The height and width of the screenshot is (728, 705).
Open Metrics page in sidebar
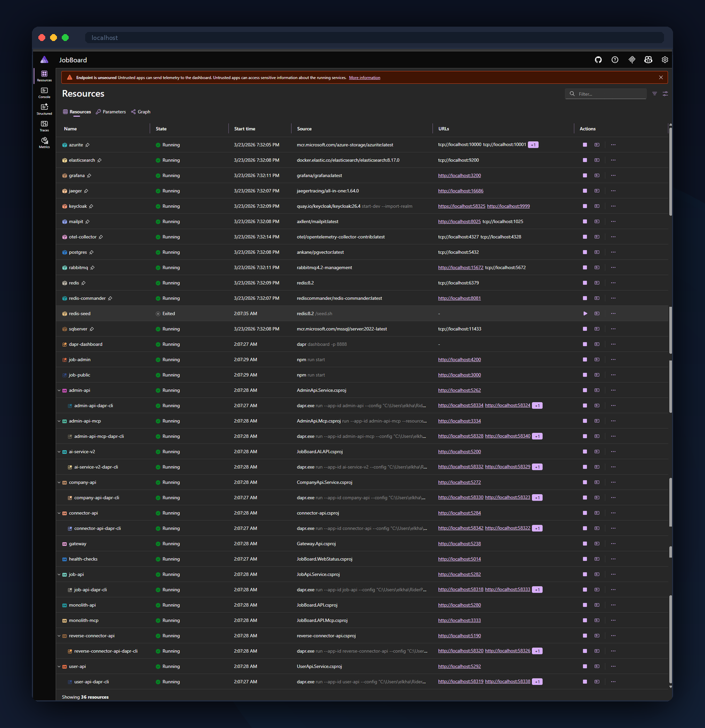pyautogui.click(x=44, y=142)
